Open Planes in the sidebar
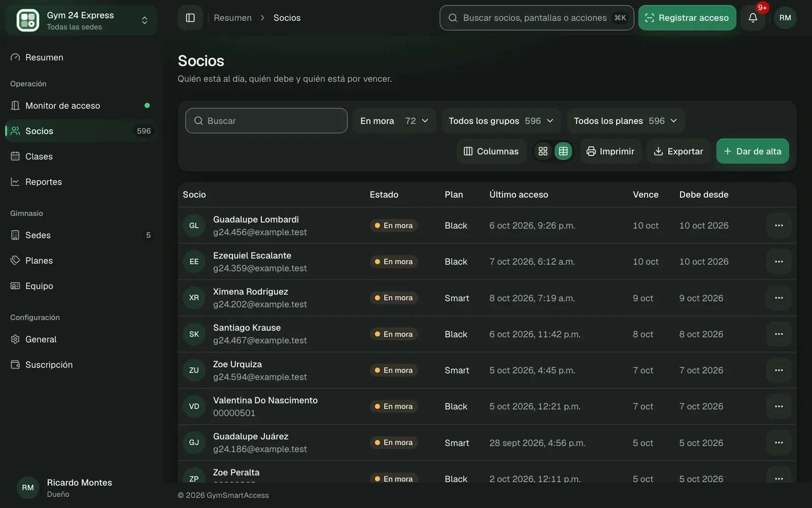Screen dimensions: 812x508 [x=81, y=261]
